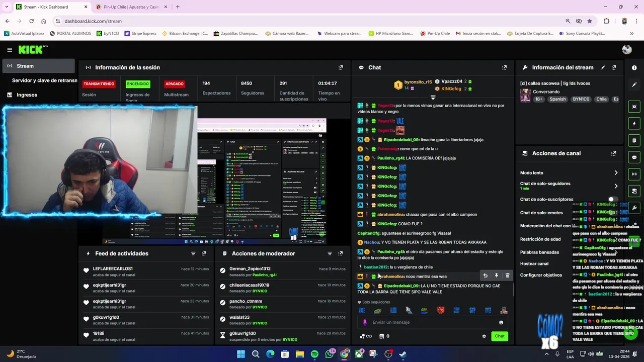The width and height of the screenshot is (644, 362).
Task: Reply to abrahamolina's chat message
Action: [485, 276]
